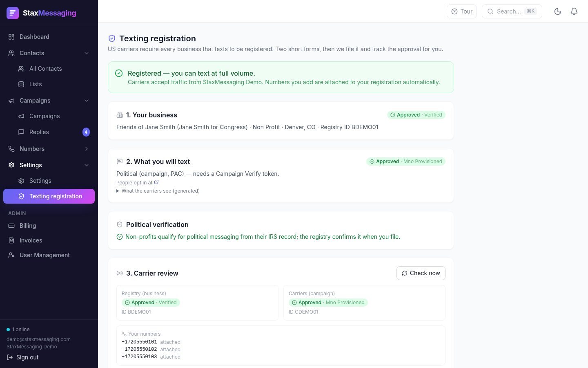588x368 pixels.
Task: Click the Contacts people icon
Action: point(11,53)
